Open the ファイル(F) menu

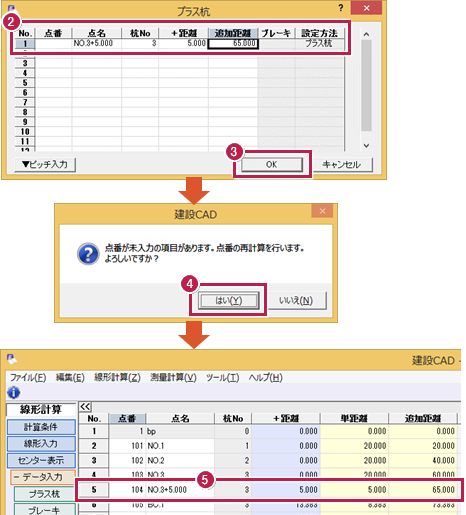point(28,378)
